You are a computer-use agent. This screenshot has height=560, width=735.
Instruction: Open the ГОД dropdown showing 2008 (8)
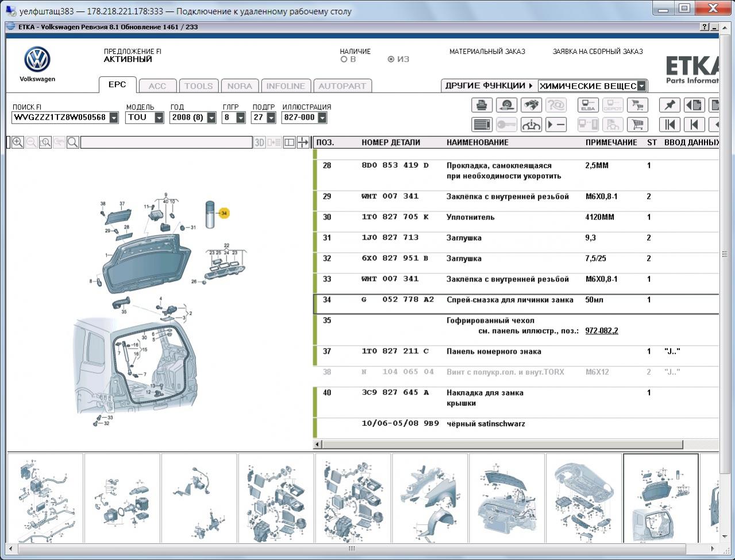[x=211, y=118]
